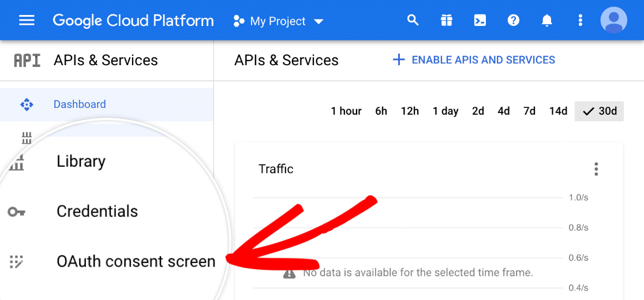
Task: Select the 12h time range
Action: [x=410, y=111]
